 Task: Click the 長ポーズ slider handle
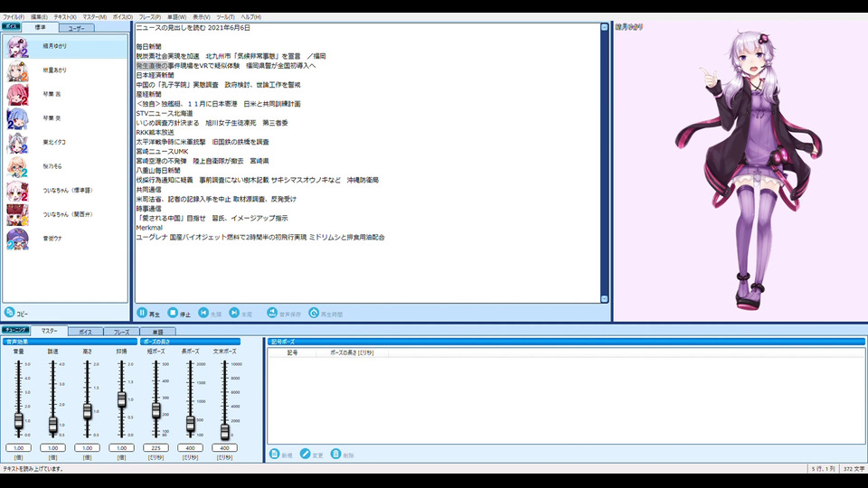click(x=191, y=424)
